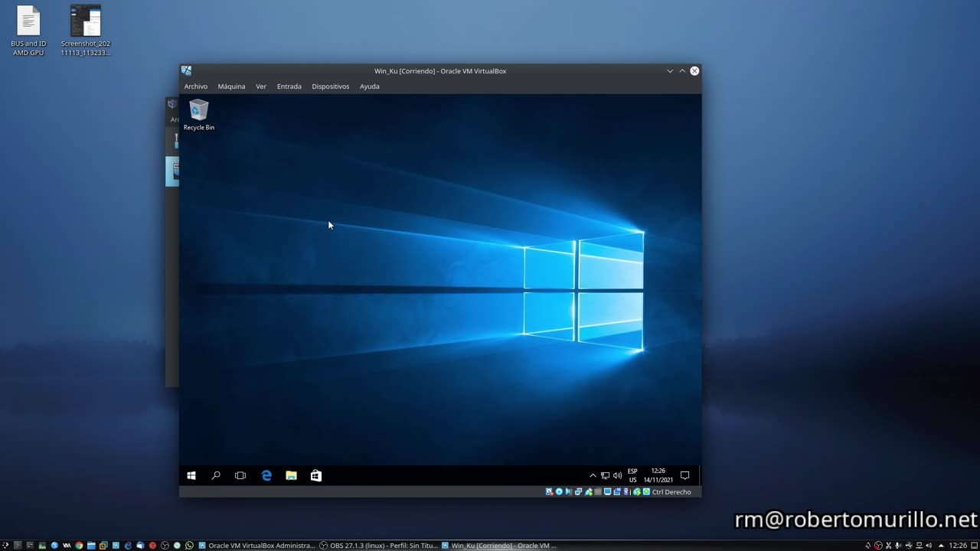Click the Ctrl Derecho host key label

(x=671, y=492)
